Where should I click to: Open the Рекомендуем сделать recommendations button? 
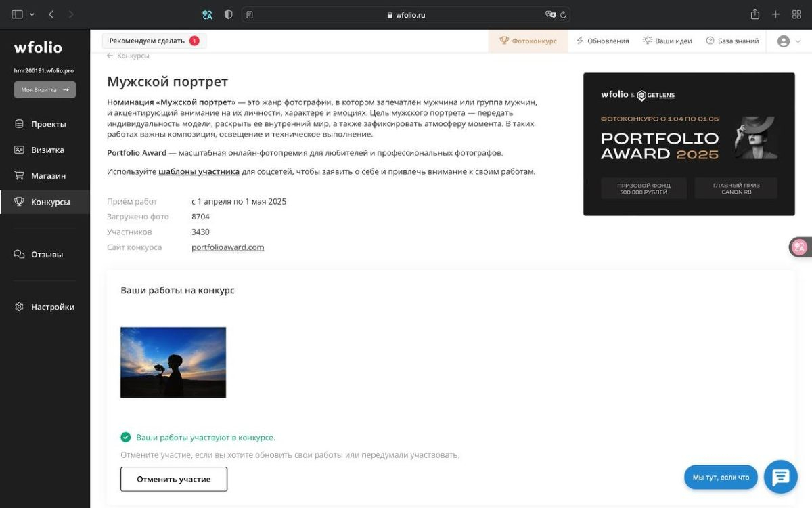pyautogui.click(x=154, y=41)
